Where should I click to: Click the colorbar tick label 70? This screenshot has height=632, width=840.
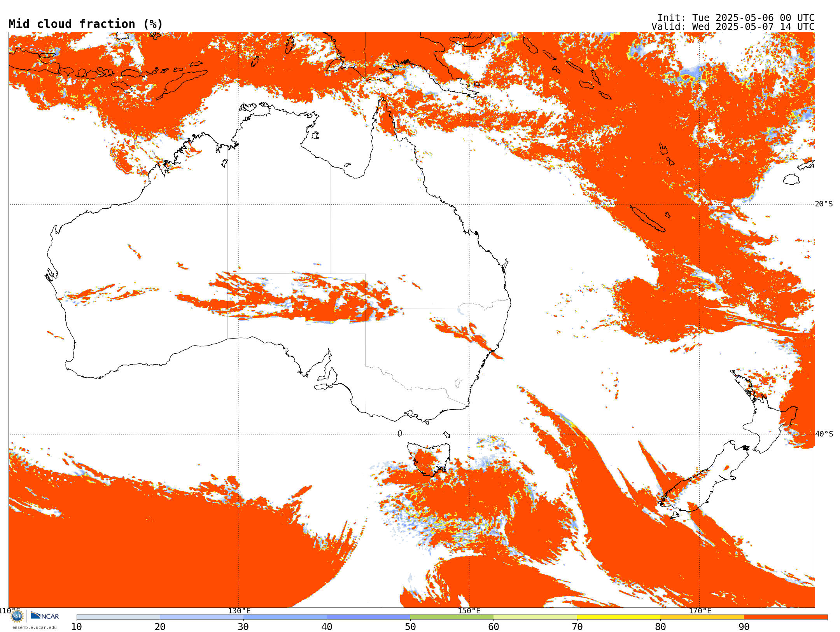pos(577,627)
